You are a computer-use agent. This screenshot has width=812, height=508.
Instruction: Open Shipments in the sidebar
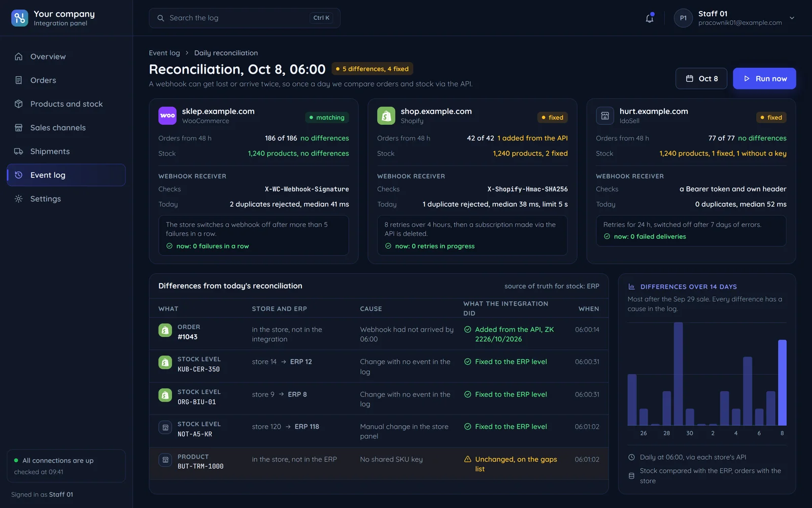(66, 151)
